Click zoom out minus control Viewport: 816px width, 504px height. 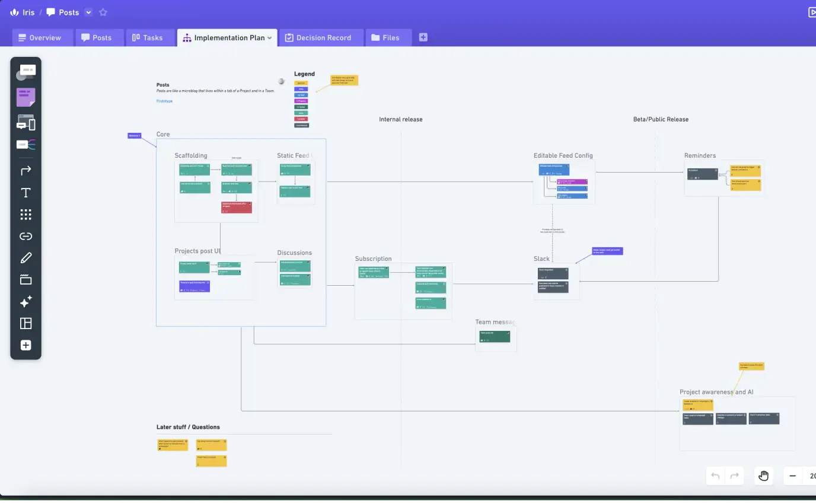(792, 476)
